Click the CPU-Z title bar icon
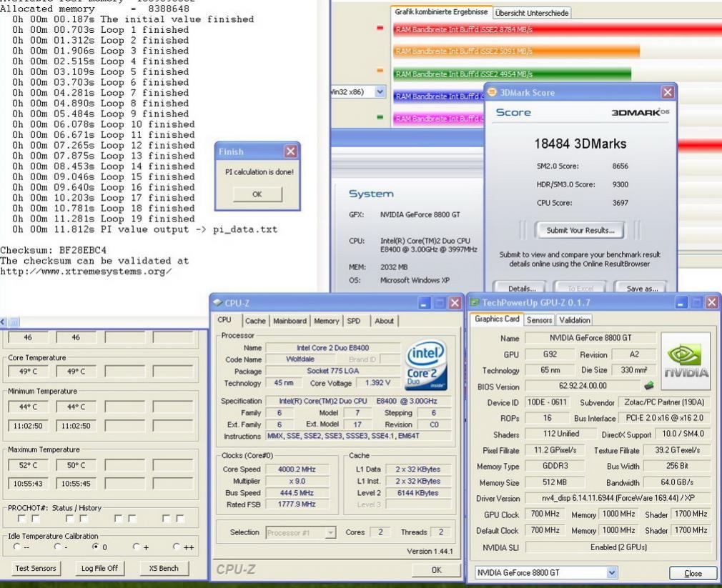722x588 pixels. pyautogui.click(x=217, y=303)
